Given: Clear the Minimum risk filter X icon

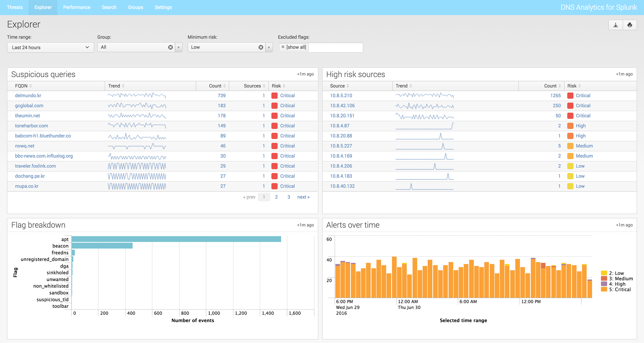Looking at the screenshot, I should (x=261, y=47).
